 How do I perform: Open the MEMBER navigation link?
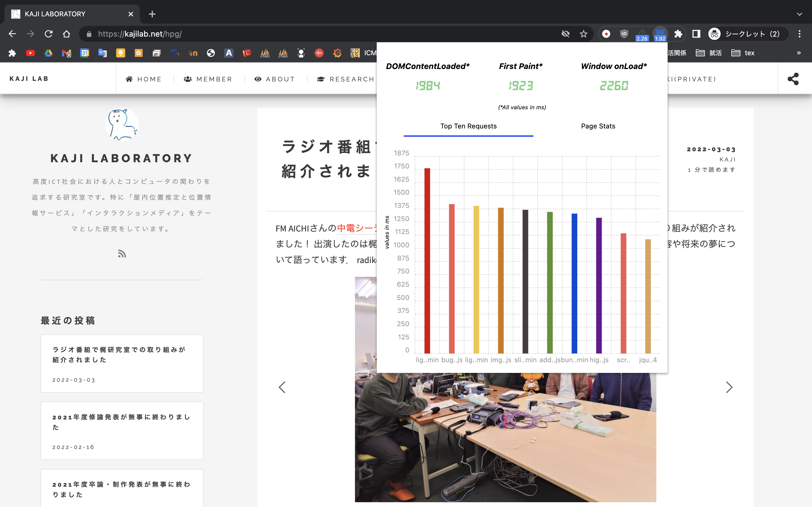tap(208, 79)
